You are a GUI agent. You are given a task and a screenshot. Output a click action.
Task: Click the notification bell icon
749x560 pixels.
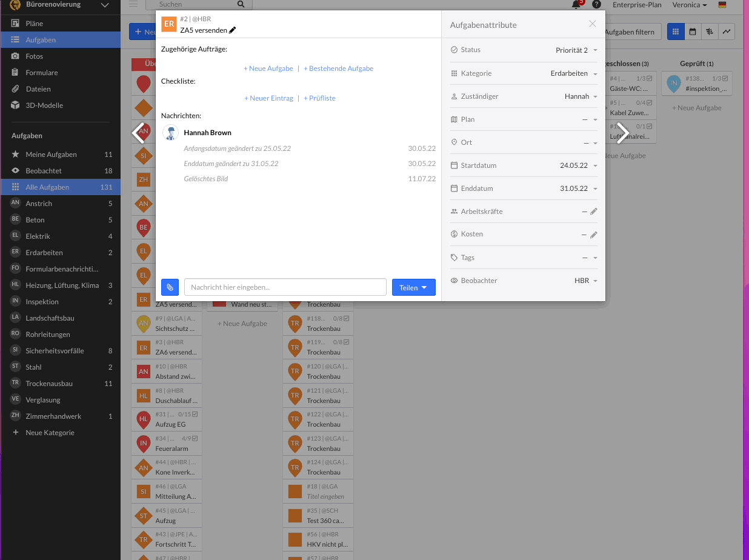point(576,5)
